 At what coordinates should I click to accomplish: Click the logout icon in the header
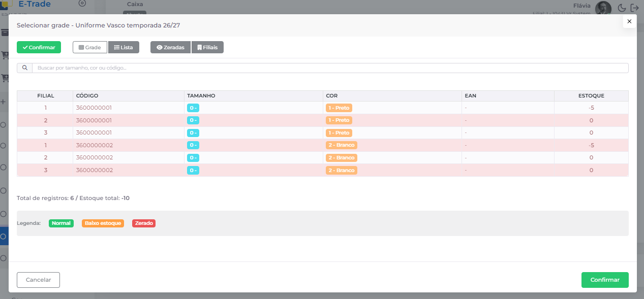tap(634, 8)
